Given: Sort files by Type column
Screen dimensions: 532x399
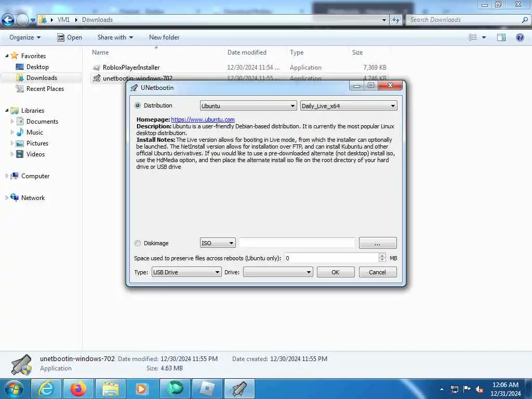Looking at the screenshot, I should 297,52.
